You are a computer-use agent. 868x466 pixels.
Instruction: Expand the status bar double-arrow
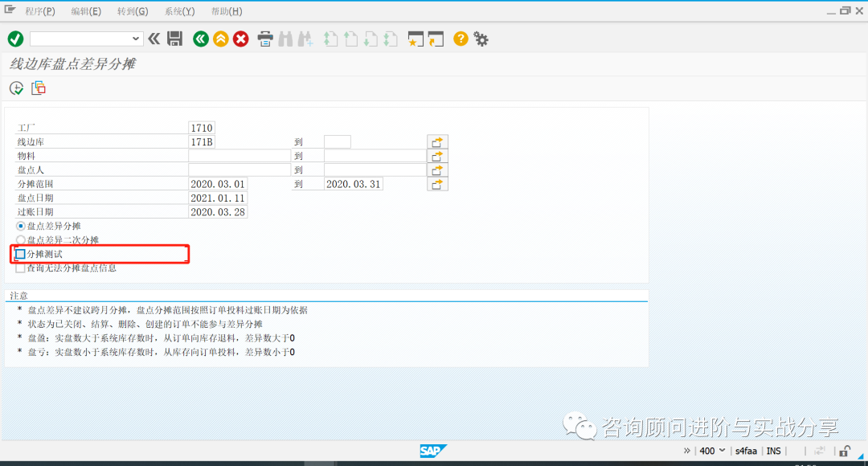point(687,451)
